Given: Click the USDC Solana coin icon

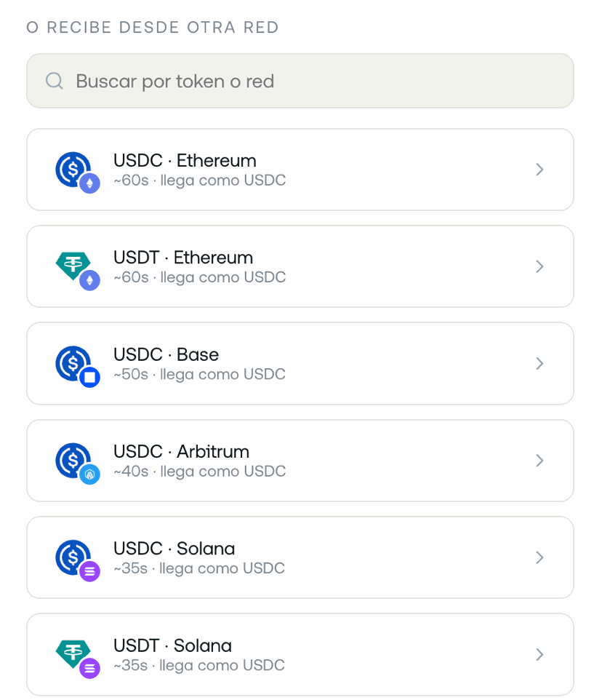Looking at the screenshot, I should 73,557.
